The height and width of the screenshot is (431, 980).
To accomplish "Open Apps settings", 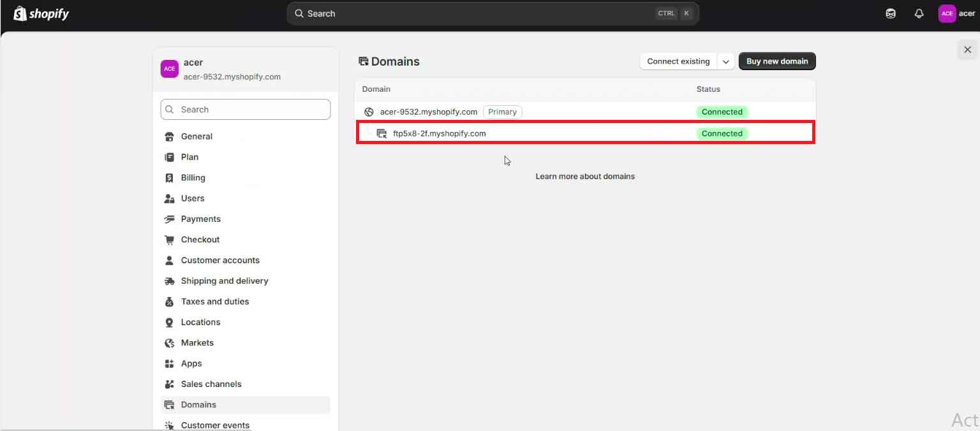I will (x=246, y=363).
